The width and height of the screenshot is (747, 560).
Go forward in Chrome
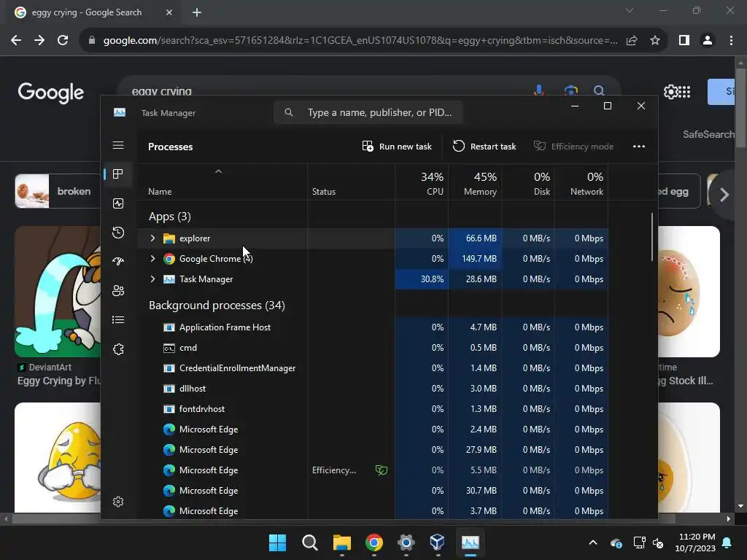(x=39, y=40)
